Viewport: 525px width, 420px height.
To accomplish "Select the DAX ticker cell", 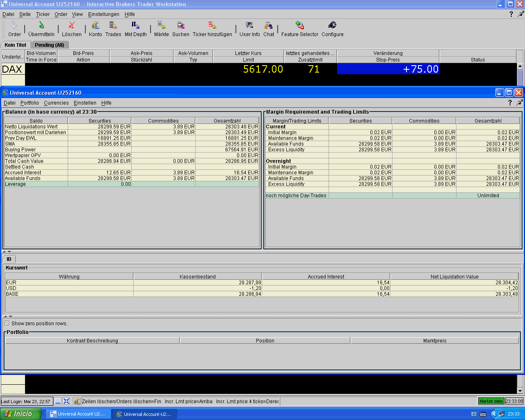I will coord(13,69).
